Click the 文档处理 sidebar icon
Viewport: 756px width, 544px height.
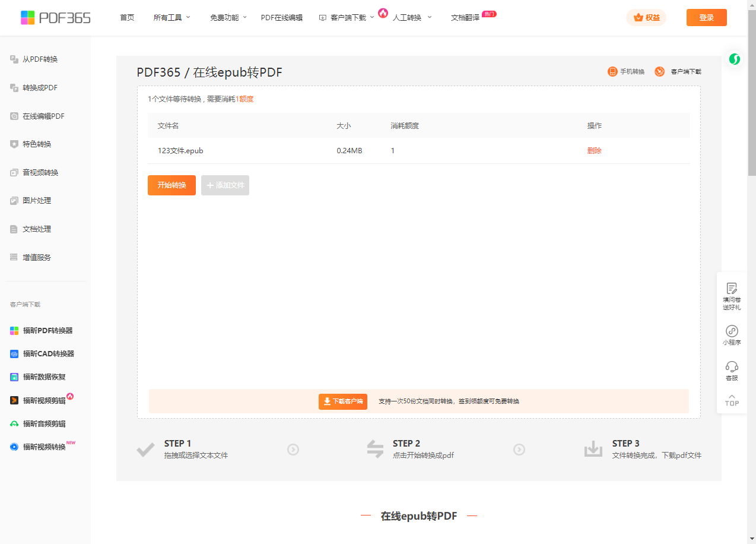coord(14,229)
